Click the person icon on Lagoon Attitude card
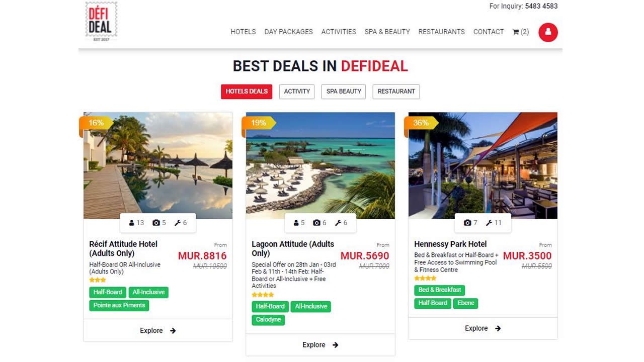 296,223
